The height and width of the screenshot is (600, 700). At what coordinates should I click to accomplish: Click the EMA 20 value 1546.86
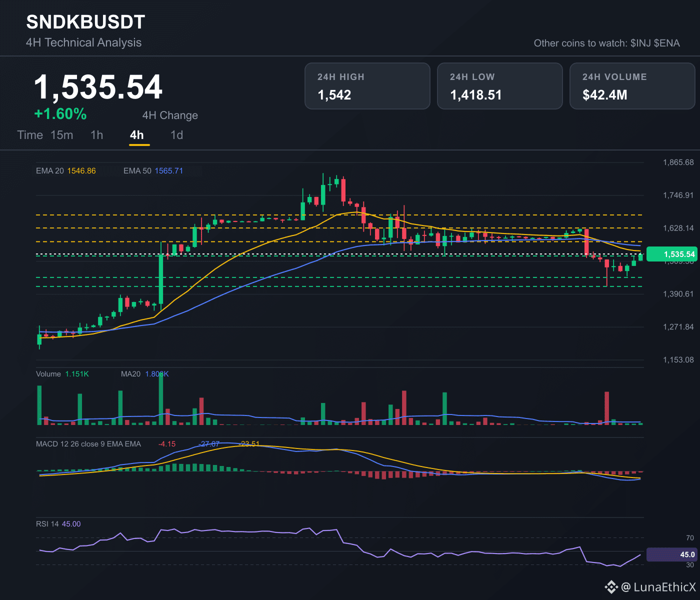click(x=81, y=171)
